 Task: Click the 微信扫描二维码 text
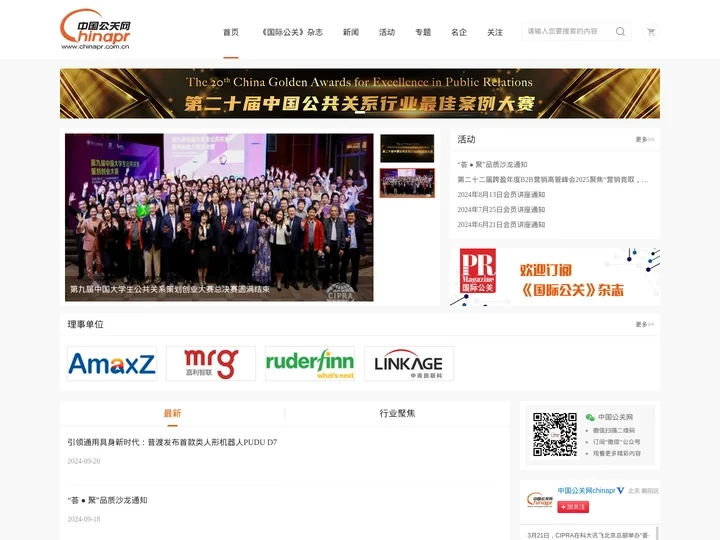point(613,431)
